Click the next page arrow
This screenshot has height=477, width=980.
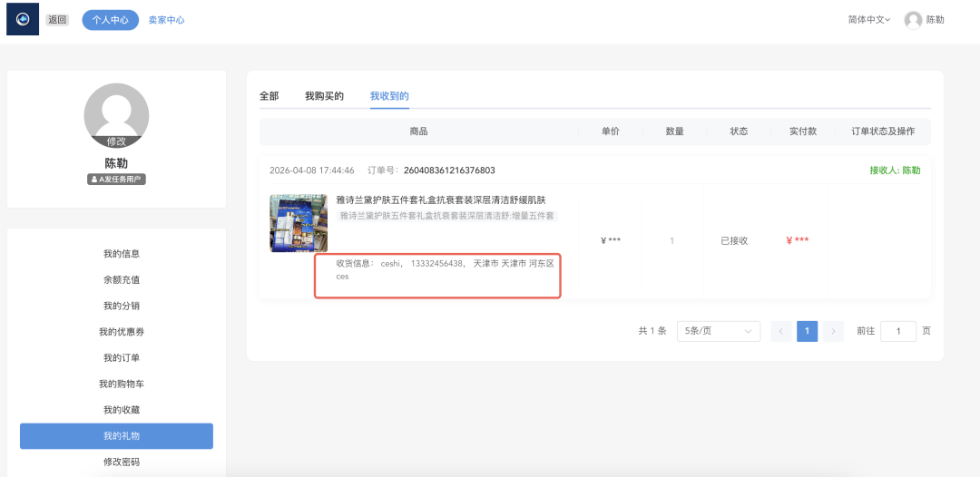point(833,332)
